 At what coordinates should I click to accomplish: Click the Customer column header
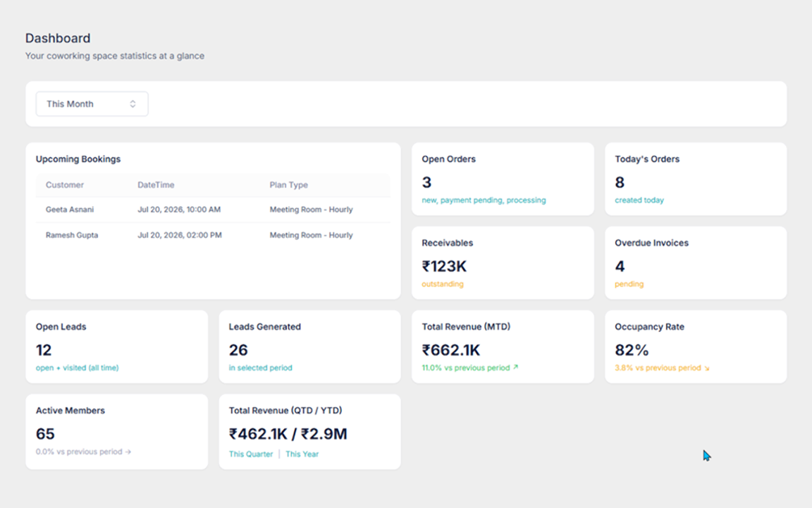(65, 185)
